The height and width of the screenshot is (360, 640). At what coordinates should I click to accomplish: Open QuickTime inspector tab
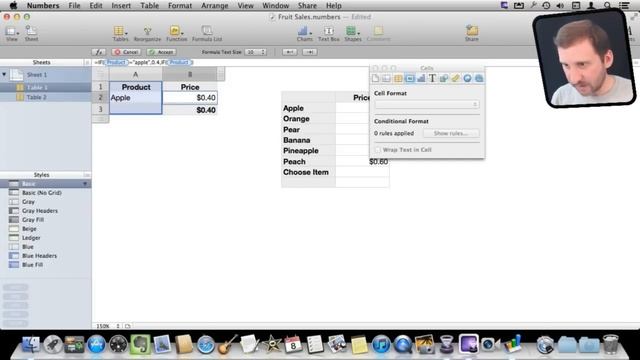478,78
